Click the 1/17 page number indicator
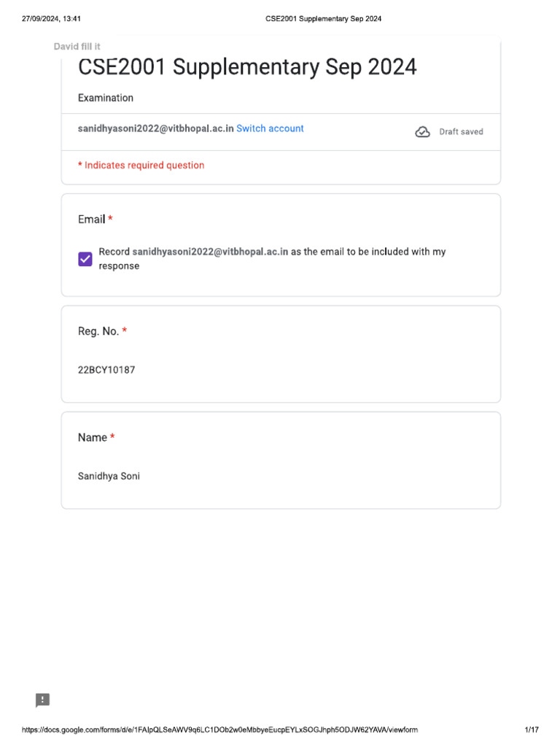This screenshot has width=560, height=747. pyautogui.click(x=532, y=730)
